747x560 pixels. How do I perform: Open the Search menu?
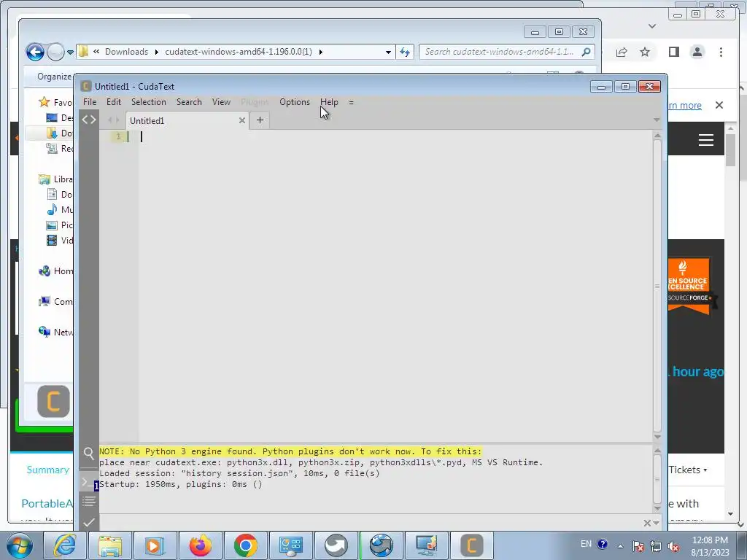coord(189,102)
